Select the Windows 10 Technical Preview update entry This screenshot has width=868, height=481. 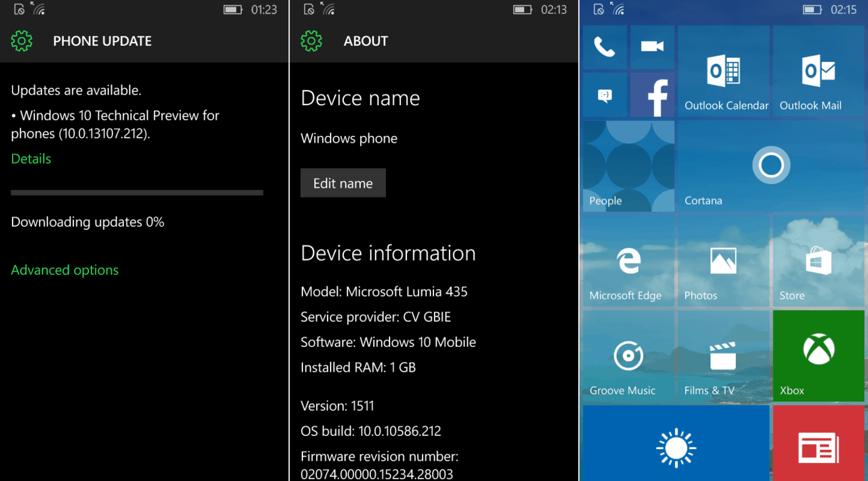tap(115, 124)
